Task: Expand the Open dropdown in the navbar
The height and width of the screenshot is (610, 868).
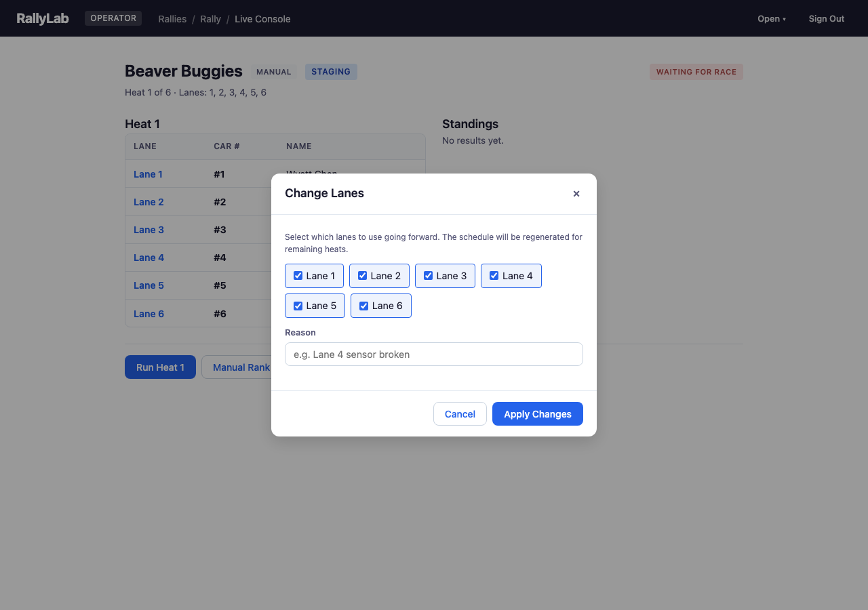Action: [771, 18]
